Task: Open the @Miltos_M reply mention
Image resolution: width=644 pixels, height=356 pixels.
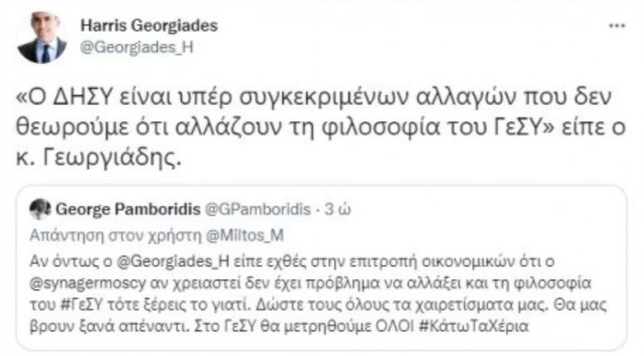Action: click(x=244, y=236)
